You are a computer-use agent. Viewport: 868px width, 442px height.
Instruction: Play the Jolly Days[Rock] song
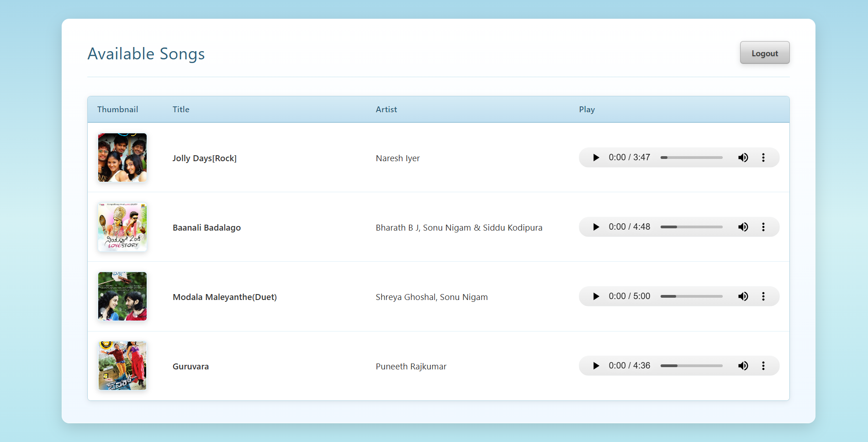(x=596, y=158)
